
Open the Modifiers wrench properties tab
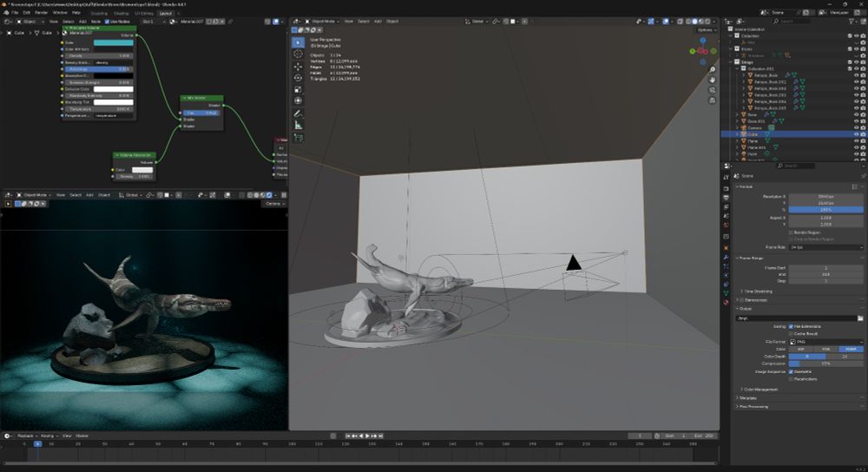(x=726, y=258)
